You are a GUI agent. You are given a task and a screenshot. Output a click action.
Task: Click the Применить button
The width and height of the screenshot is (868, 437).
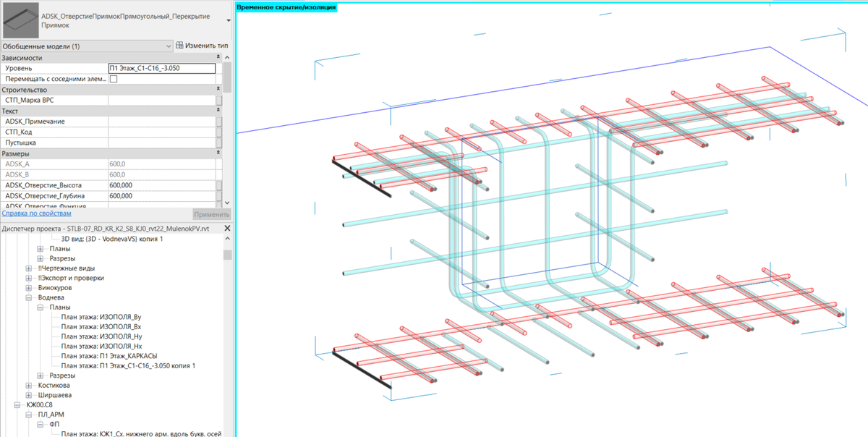[x=212, y=215]
